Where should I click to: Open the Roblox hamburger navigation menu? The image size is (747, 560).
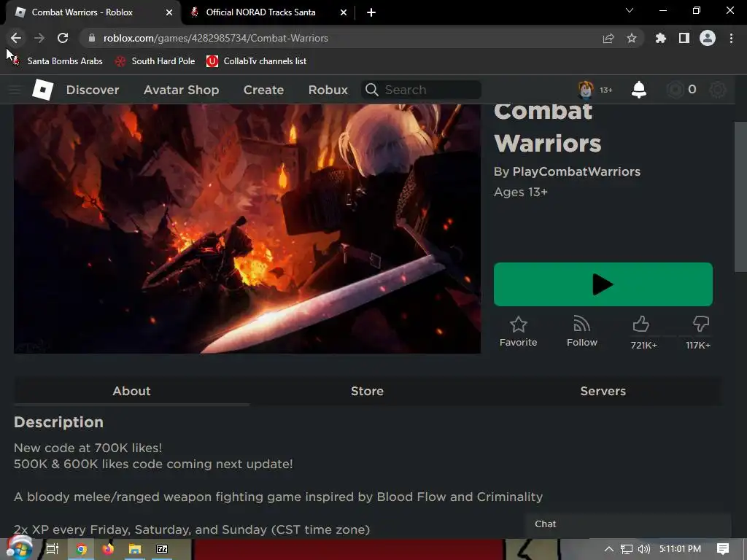tap(15, 90)
